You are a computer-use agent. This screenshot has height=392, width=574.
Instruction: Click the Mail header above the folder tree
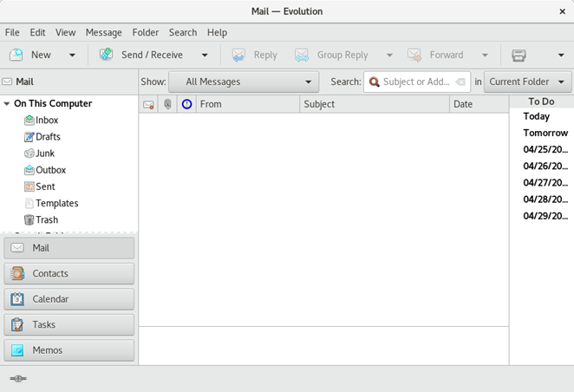24,82
